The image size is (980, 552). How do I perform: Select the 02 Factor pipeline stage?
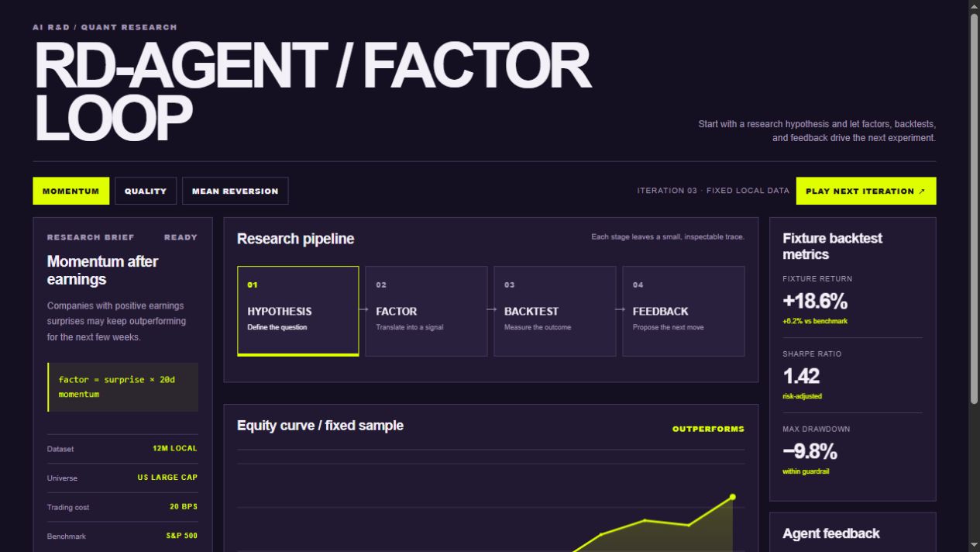[x=426, y=311]
